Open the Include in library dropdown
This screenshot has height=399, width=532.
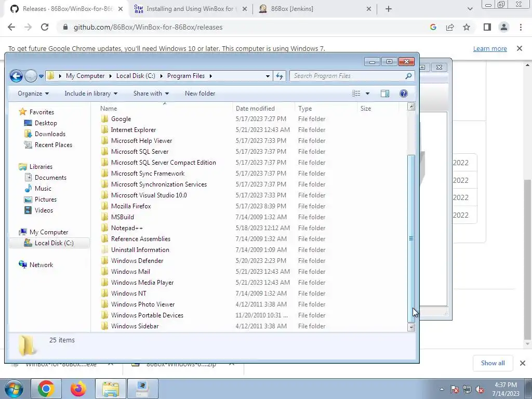91,94
